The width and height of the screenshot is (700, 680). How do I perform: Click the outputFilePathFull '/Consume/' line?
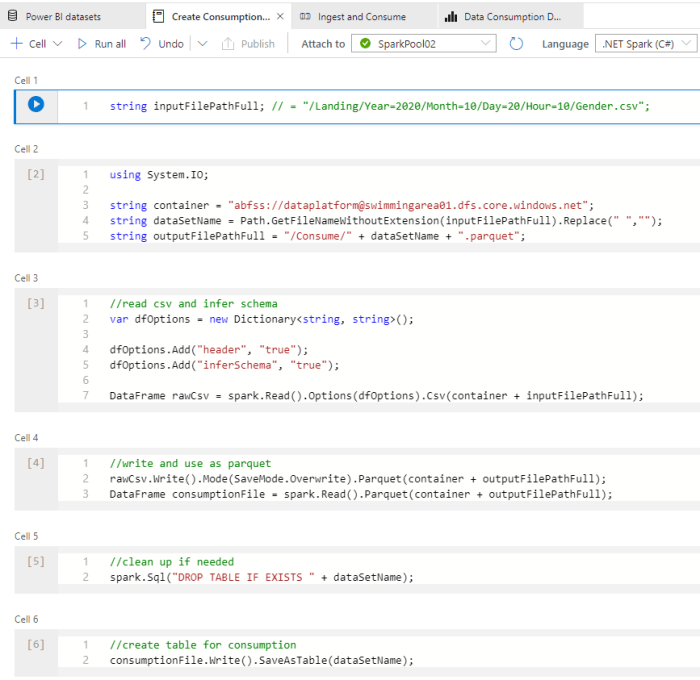317,236
